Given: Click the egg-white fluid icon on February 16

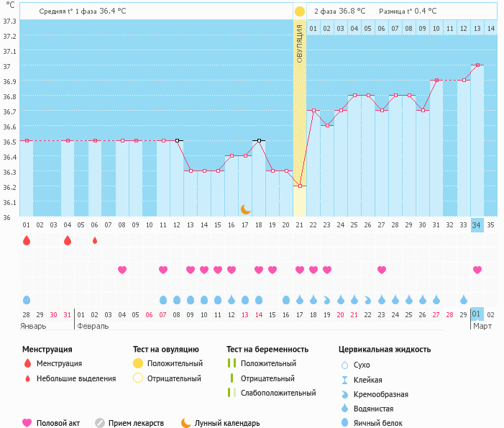Looking at the screenshot, I should (x=286, y=300).
